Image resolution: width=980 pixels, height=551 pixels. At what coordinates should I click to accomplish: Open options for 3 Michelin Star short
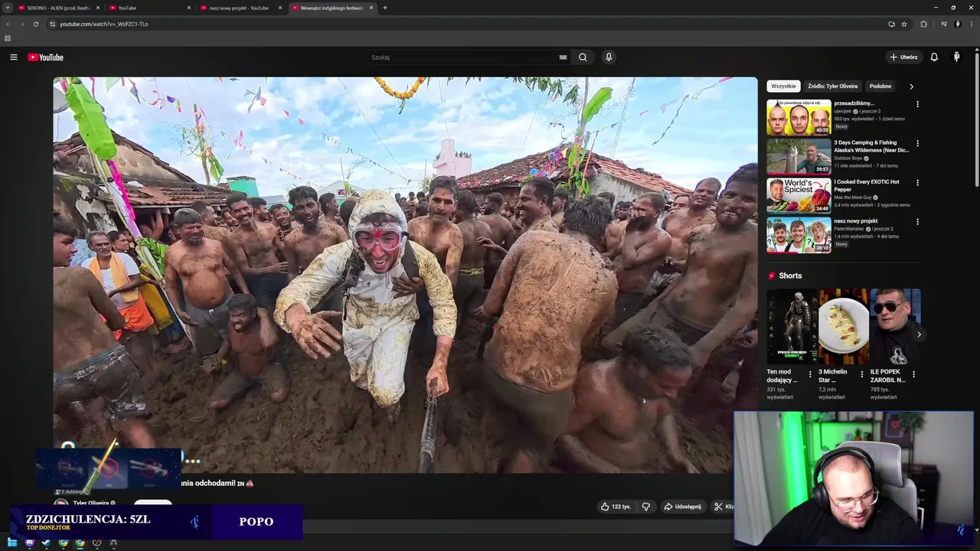point(862,375)
